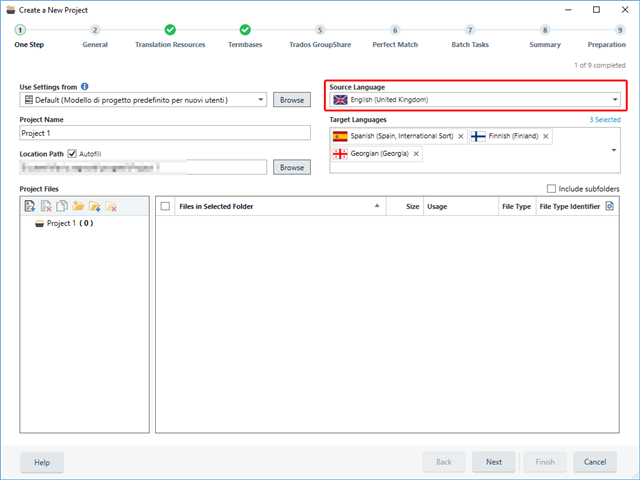Viewport: 640px width, 480px height.
Task: Click Browse next to Location Path
Action: 292,167
